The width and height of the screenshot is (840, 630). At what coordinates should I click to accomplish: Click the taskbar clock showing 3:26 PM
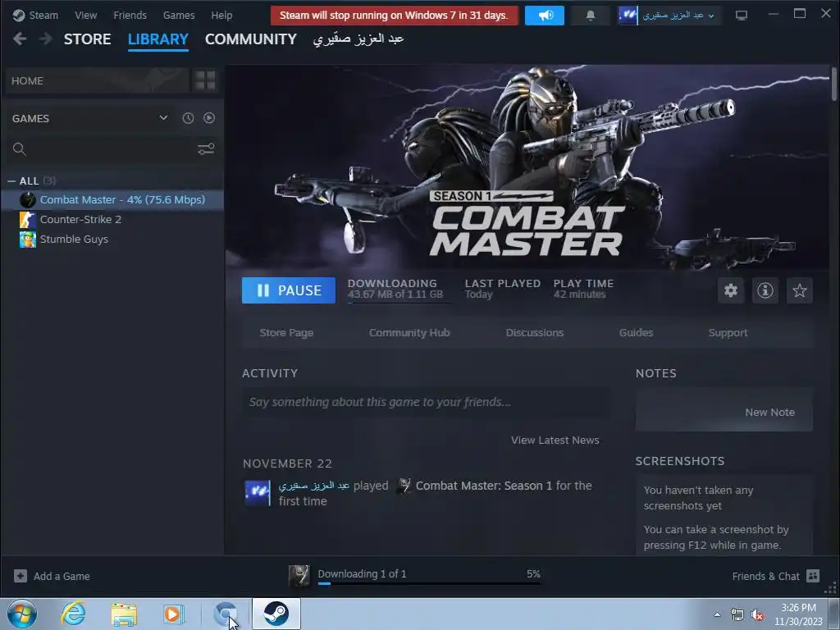click(x=798, y=614)
